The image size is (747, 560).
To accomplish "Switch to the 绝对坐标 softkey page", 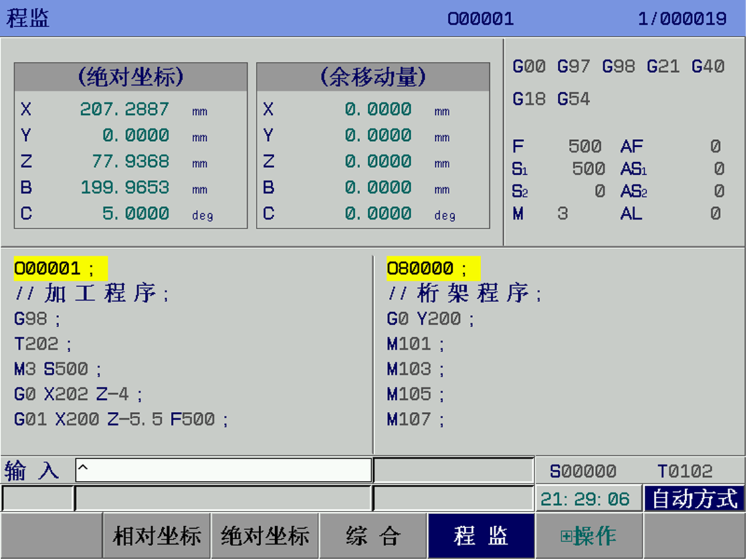I will pyautogui.click(x=265, y=535).
